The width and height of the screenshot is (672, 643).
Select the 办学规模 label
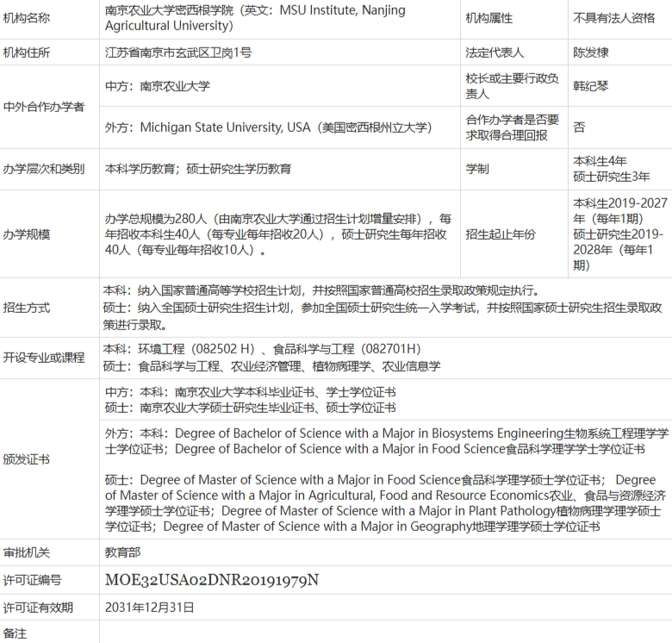[x=27, y=234]
